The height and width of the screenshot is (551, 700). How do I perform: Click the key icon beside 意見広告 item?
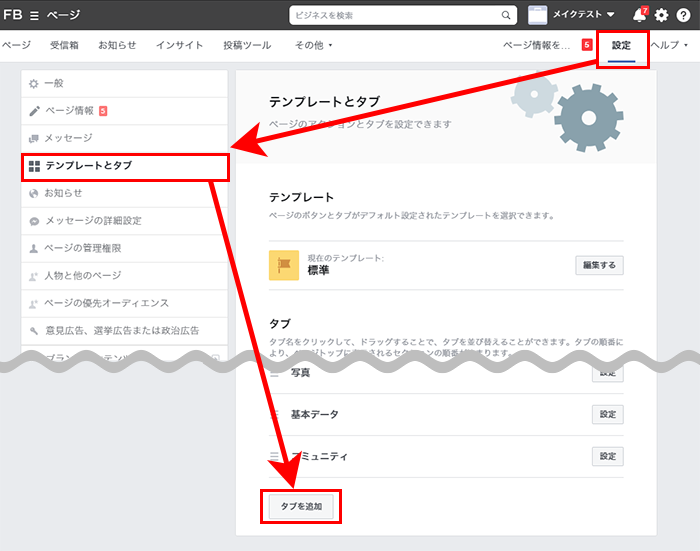(34, 331)
